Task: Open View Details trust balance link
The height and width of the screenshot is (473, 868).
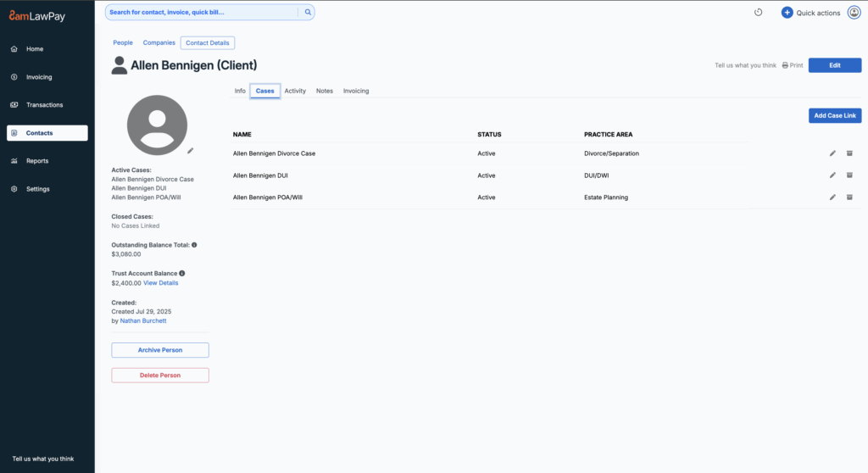Action: [161, 283]
